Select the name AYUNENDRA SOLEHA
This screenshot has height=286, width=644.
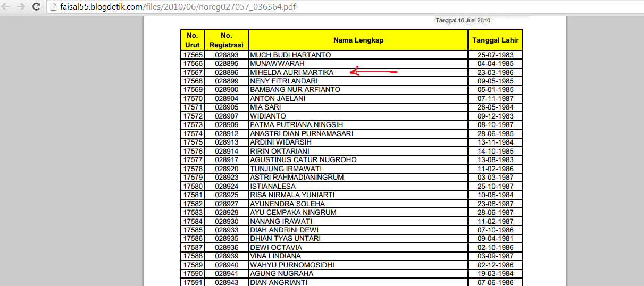[x=287, y=204]
